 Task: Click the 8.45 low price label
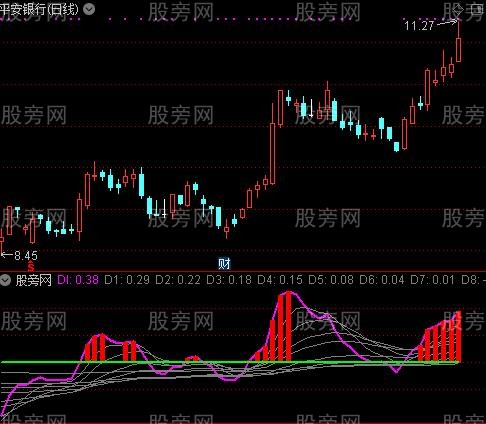26,256
